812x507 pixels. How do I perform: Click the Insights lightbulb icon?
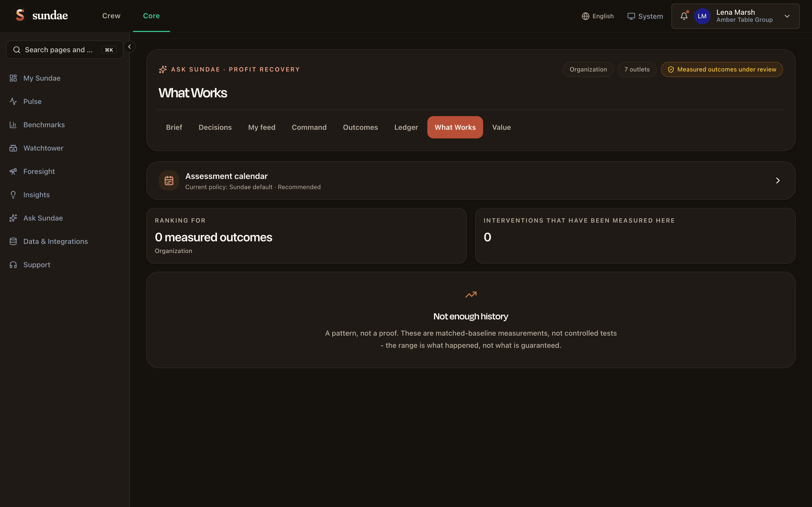click(x=13, y=194)
